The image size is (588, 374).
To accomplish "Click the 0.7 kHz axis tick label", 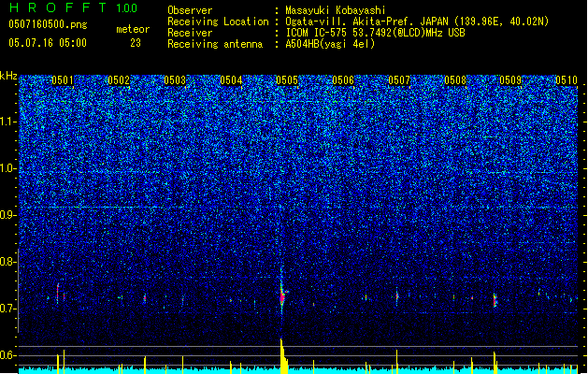I will point(8,309).
